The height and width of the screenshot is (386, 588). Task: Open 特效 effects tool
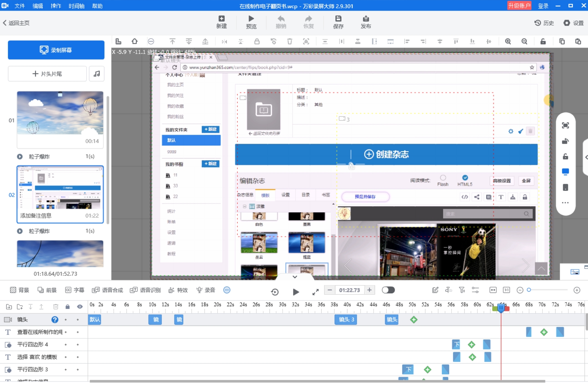(x=178, y=290)
